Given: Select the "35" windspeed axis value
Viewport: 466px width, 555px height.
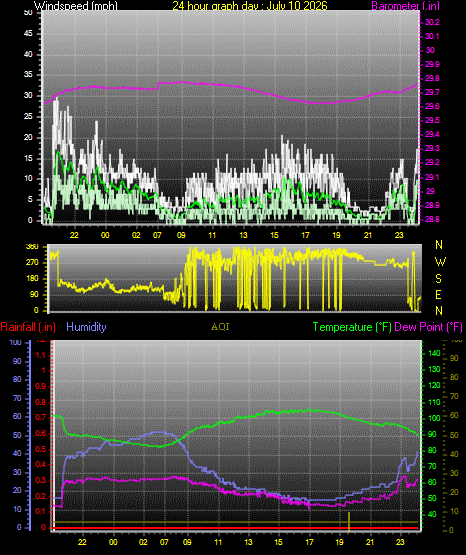Looking at the screenshot, I should click(x=28, y=74).
